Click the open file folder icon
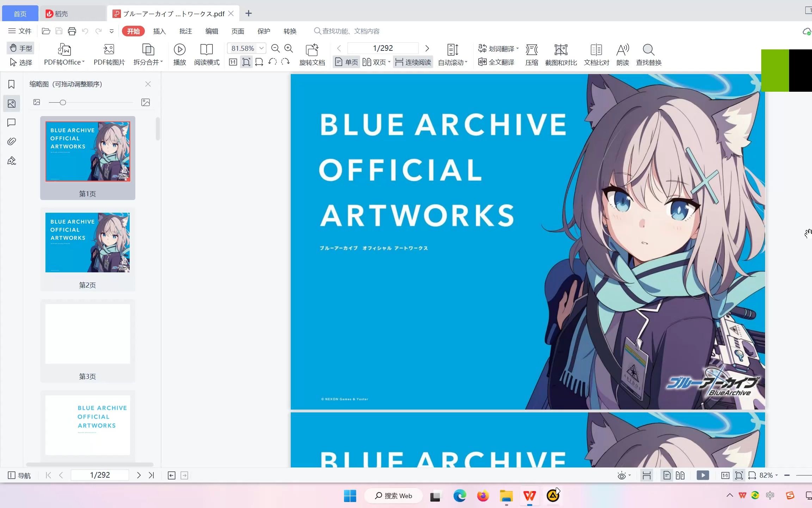Image resolution: width=812 pixels, height=508 pixels. pyautogui.click(x=46, y=31)
